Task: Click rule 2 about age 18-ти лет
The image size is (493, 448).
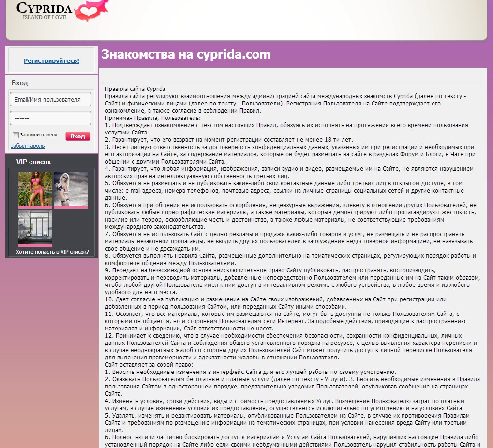Action: [229, 140]
